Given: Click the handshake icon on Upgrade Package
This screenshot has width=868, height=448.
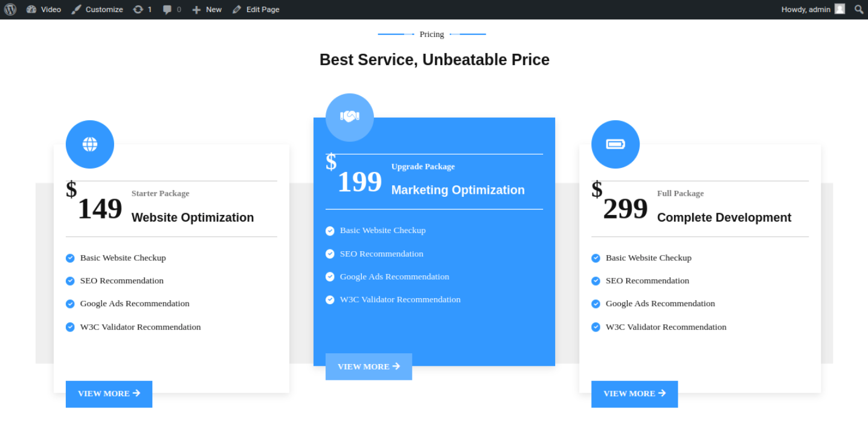Looking at the screenshot, I should (x=350, y=117).
